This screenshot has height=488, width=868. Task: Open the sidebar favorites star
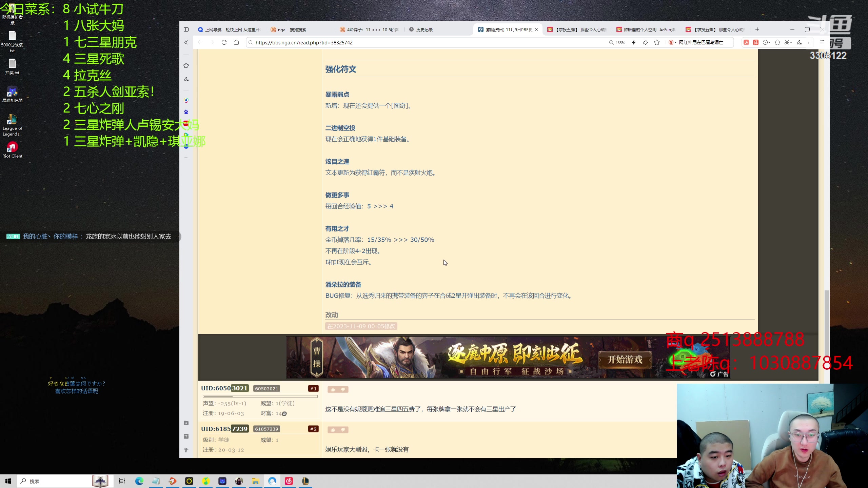pos(186,66)
